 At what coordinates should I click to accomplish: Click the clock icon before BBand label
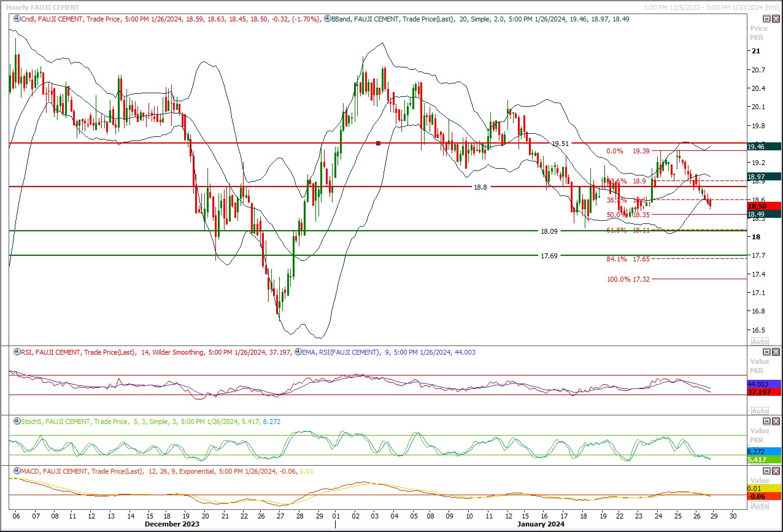point(328,19)
